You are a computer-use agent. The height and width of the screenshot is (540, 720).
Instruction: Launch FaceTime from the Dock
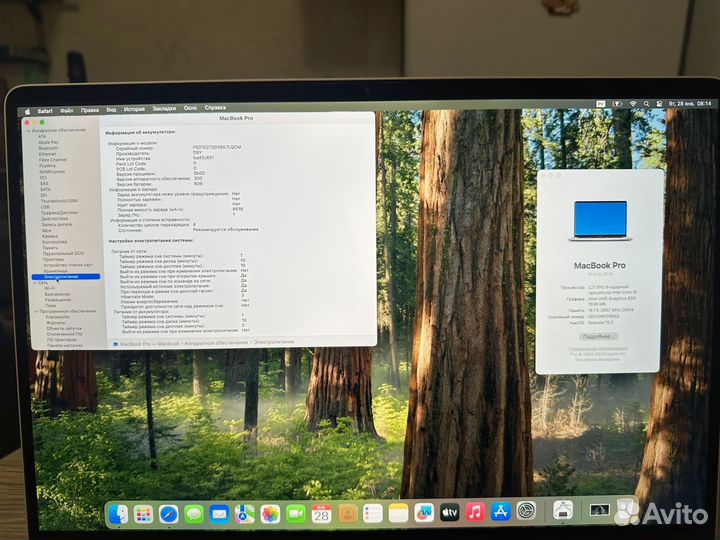tap(296, 514)
